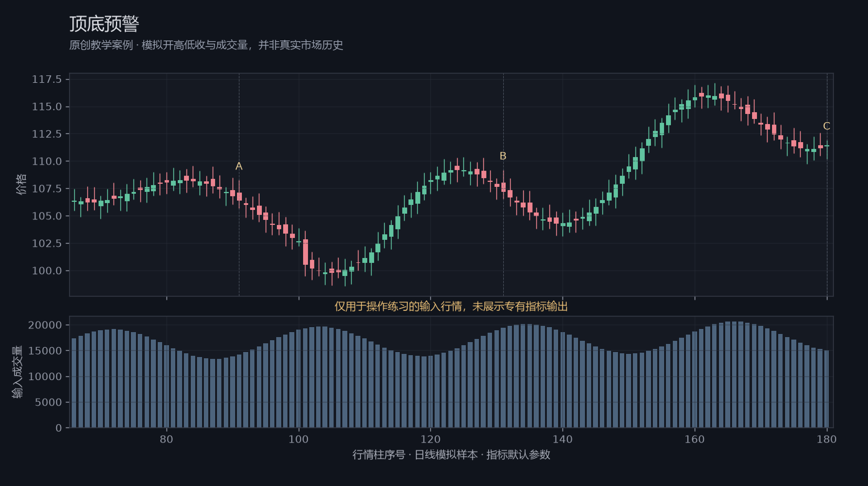Click the marker label C
This screenshot has width=868, height=486.
pyautogui.click(x=827, y=126)
